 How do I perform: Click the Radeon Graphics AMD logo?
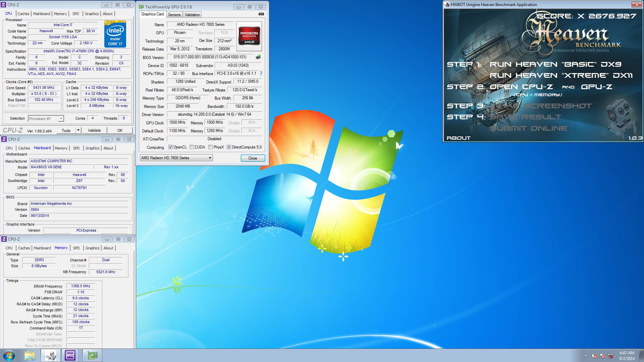(x=249, y=36)
